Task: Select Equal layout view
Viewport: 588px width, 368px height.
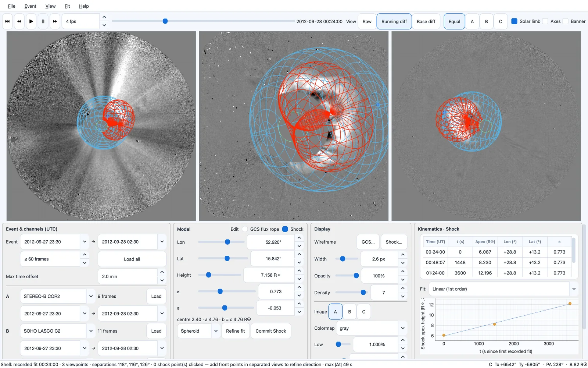Action: coord(454,21)
